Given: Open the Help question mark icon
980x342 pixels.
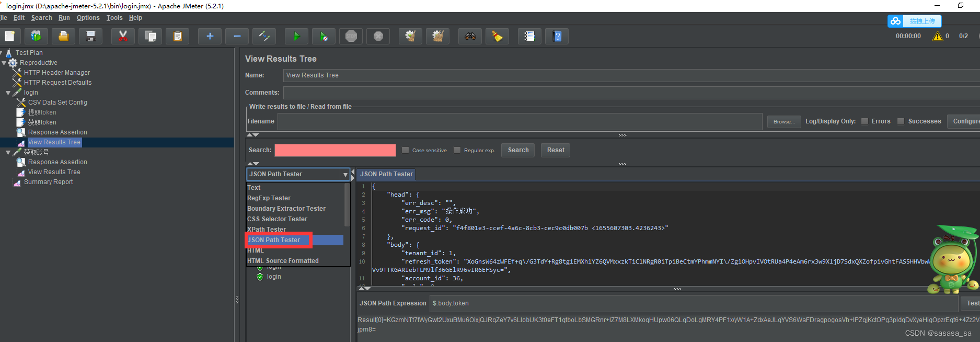Looking at the screenshot, I should tap(557, 36).
